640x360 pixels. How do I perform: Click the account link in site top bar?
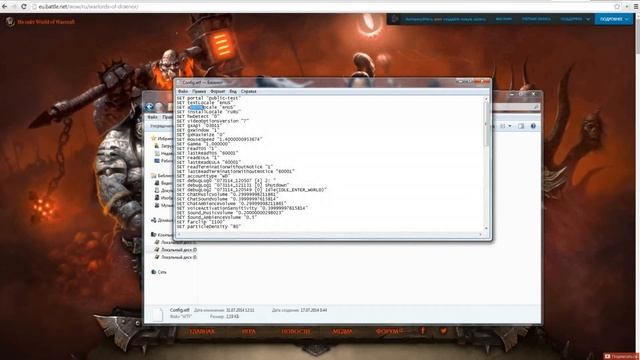point(536,19)
